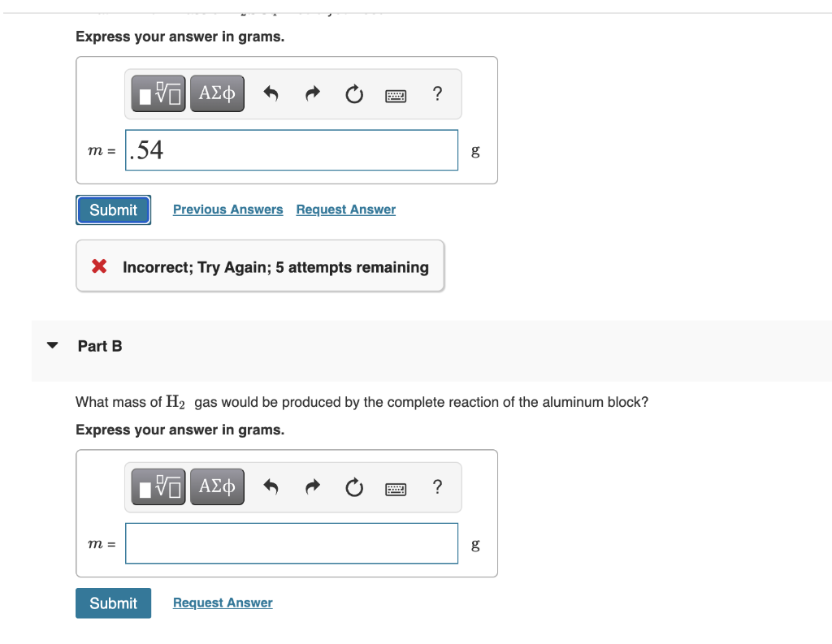Undo the last edit in Part B answer box
Viewport: 832px width, 644px height.
click(x=271, y=486)
